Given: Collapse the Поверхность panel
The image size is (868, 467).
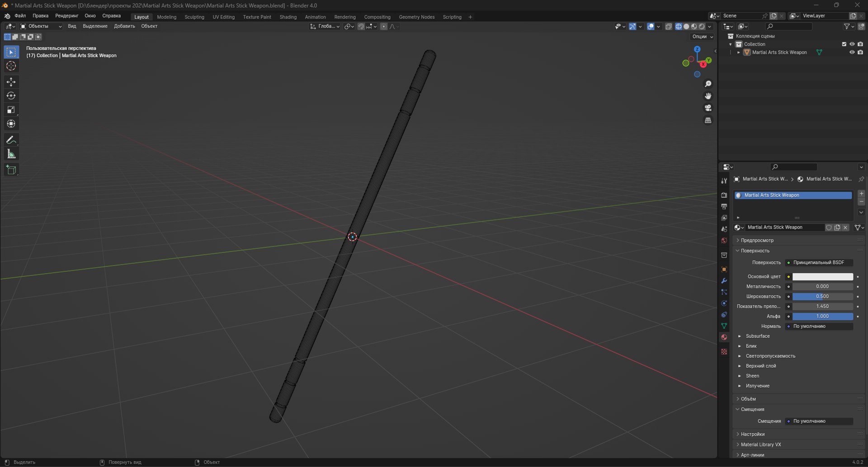Looking at the screenshot, I should (755, 251).
